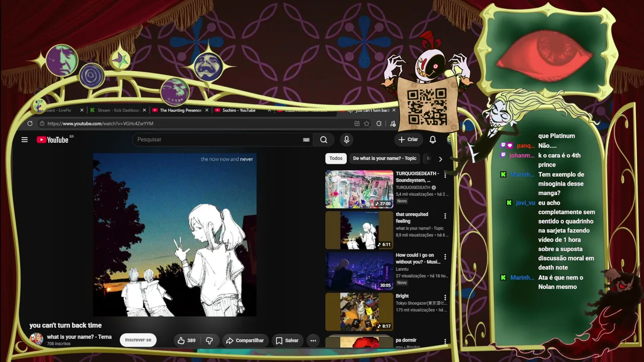
Task: Open the 'Bright' 8:17 video thumbnail
Action: point(359,312)
